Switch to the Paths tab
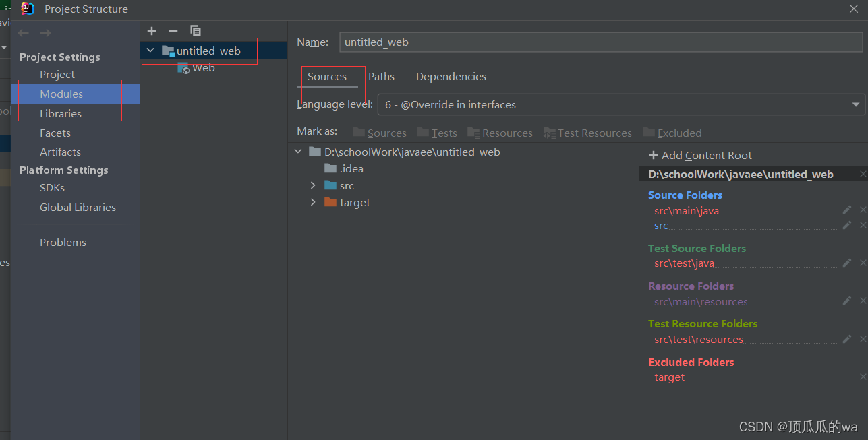 coord(381,76)
